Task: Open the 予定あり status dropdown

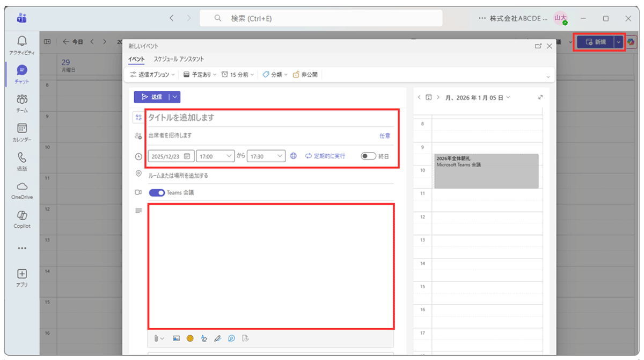Action: (x=199, y=75)
